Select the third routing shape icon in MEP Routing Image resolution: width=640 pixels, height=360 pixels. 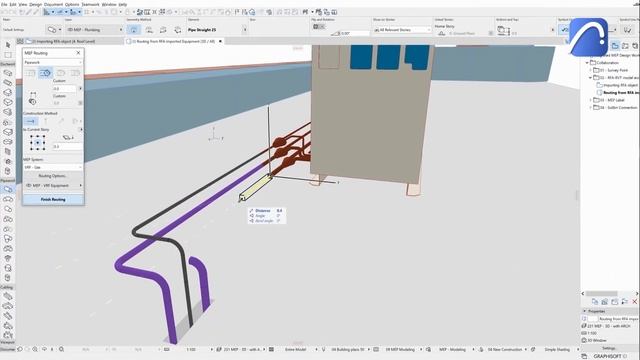(60, 73)
